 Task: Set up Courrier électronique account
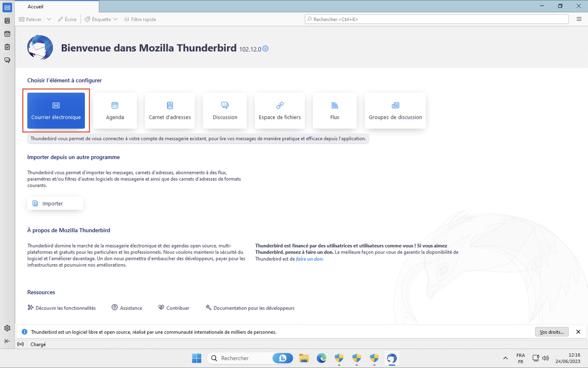click(56, 110)
